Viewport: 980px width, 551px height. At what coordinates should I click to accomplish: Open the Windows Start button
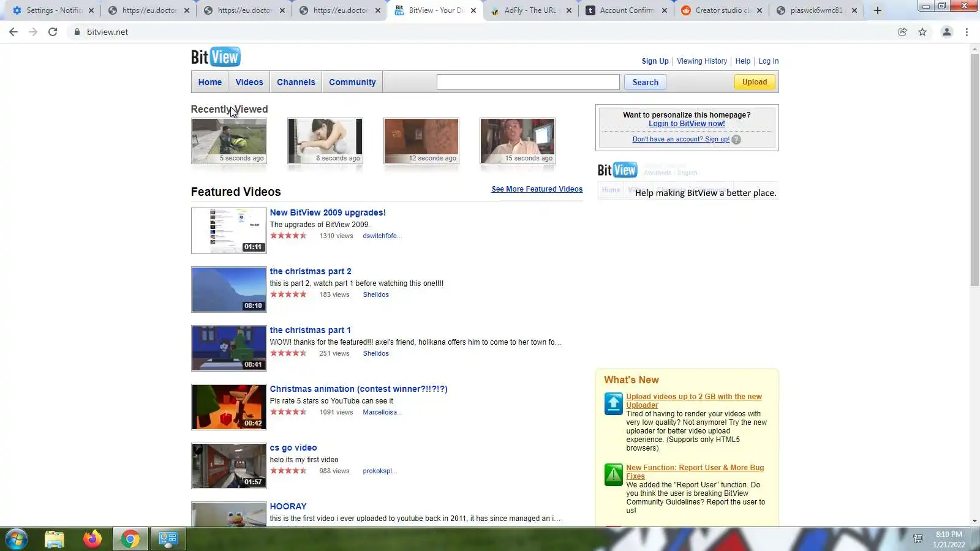[17, 539]
